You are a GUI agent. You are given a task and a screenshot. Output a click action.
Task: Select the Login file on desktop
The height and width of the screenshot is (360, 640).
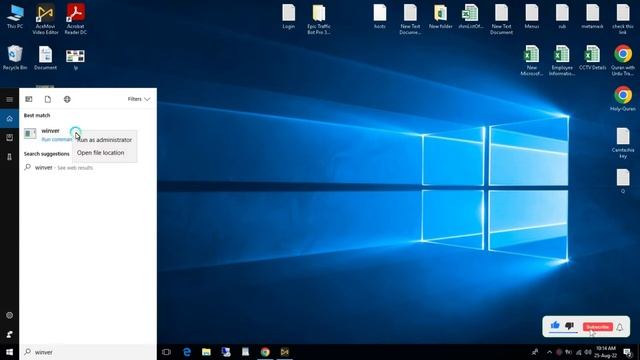click(x=289, y=17)
